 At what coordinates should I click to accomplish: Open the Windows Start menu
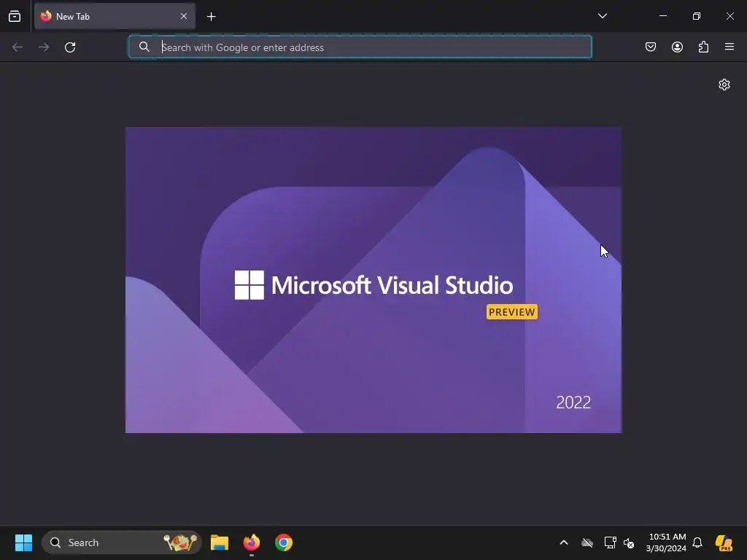[x=23, y=542]
